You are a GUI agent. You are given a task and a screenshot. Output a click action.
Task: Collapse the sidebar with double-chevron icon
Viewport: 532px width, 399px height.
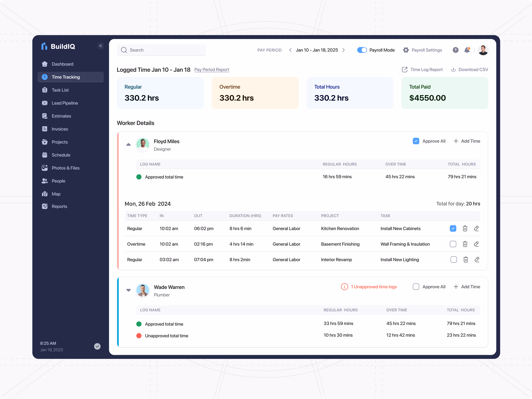101,46
